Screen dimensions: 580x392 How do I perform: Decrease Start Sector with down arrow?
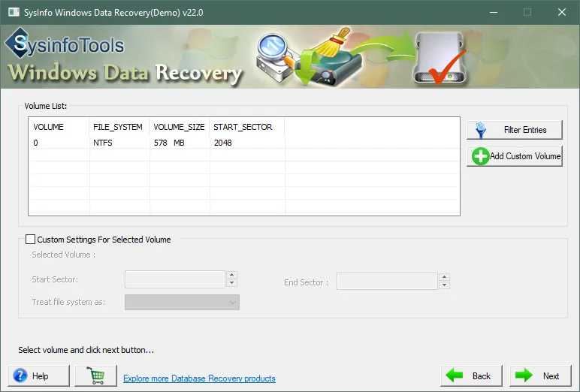pyautogui.click(x=231, y=283)
